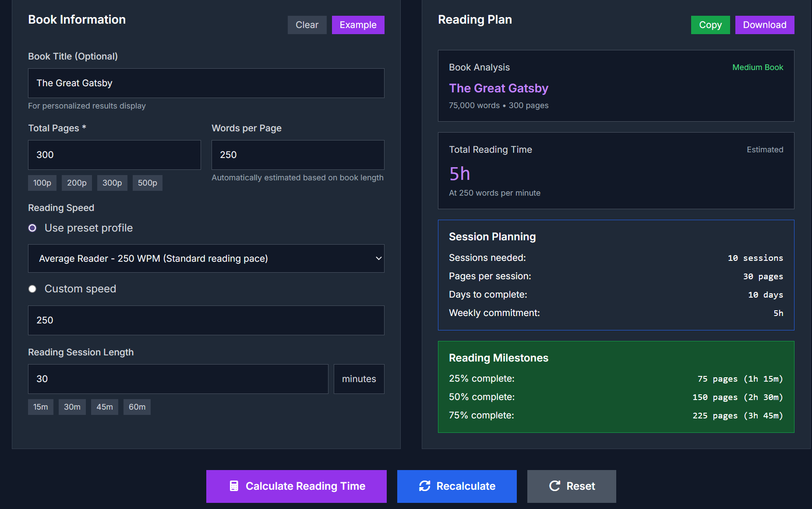Click the '5h' total reading time value
This screenshot has width=812, height=509.
[x=459, y=174]
